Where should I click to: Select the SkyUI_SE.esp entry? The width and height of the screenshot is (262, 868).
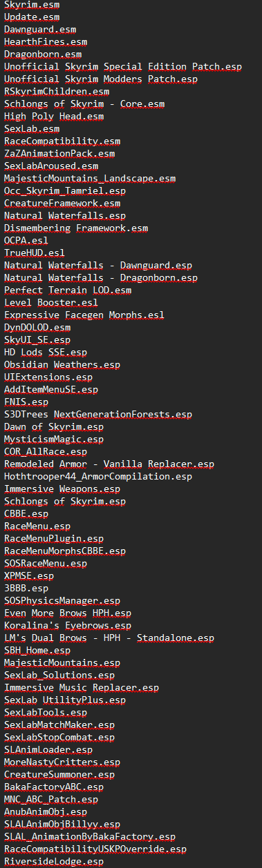coord(37,339)
